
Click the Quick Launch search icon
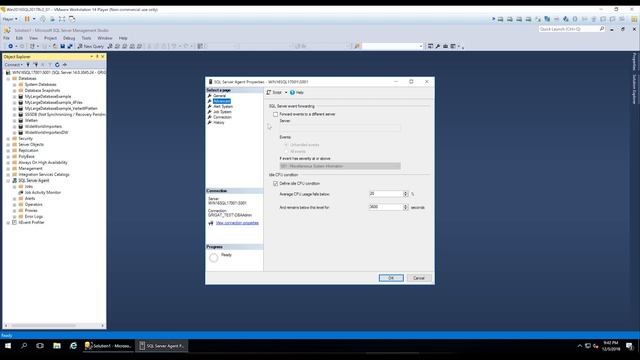point(602,29)
